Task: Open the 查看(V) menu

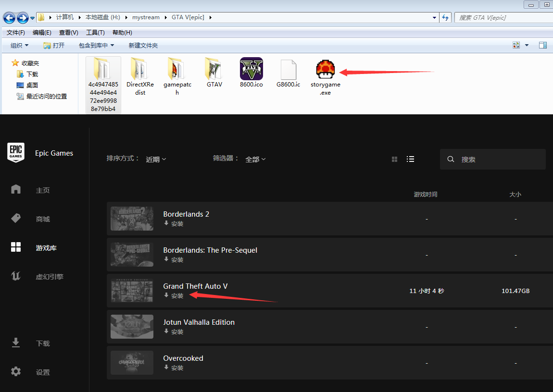Action: pyautogui.click(x=68, y=32)
